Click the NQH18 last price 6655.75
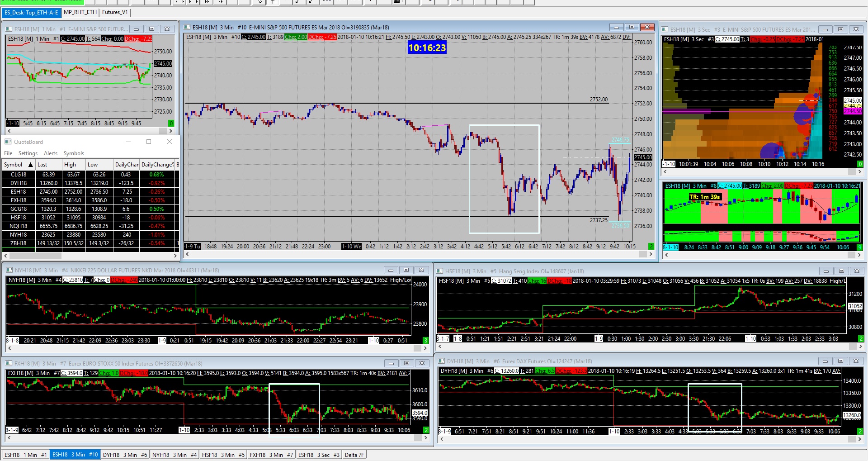This screenshot has width=868, height=461. [x=48, y=226]
